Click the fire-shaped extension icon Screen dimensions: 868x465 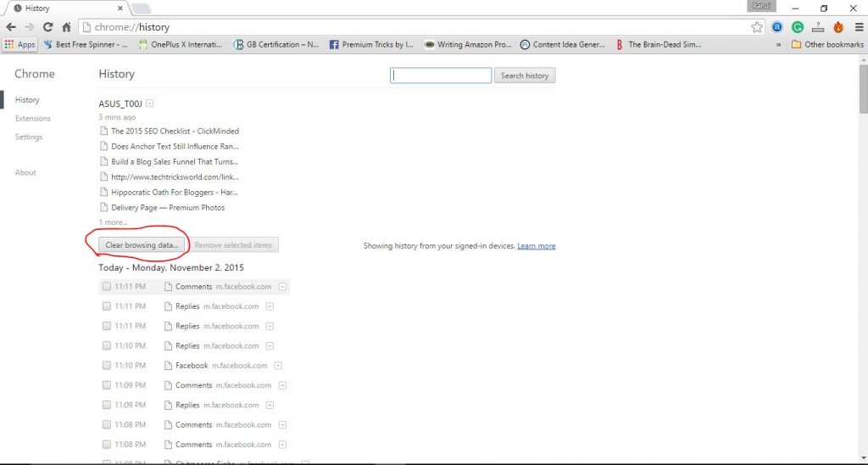pyautogui.click(x=838, y=27)
